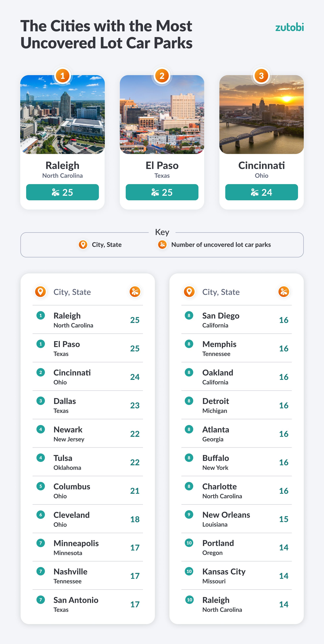Click the Raleigh 25 car parks button
Image resolution: width=324 pixels, height=644 pixels.
point(62,192)
